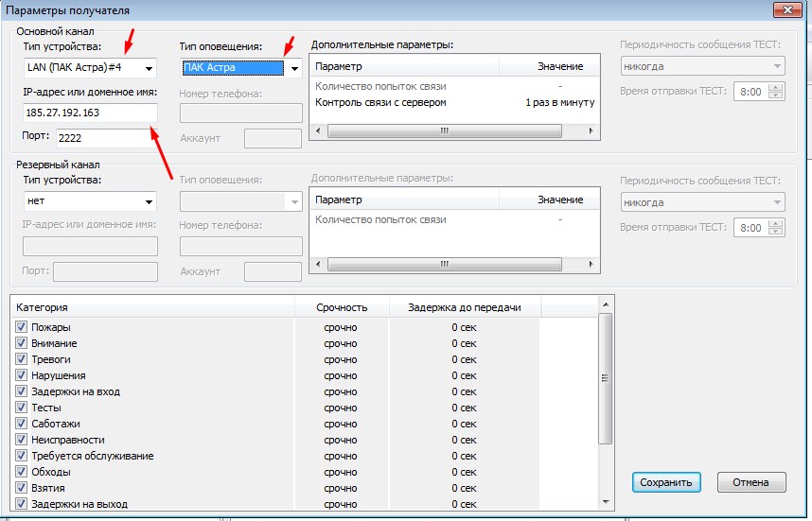This screenshot has height=521, width=812.
Task: Click left arrow of reserve parameters scrollbar
Action: [x=318, y=265]
